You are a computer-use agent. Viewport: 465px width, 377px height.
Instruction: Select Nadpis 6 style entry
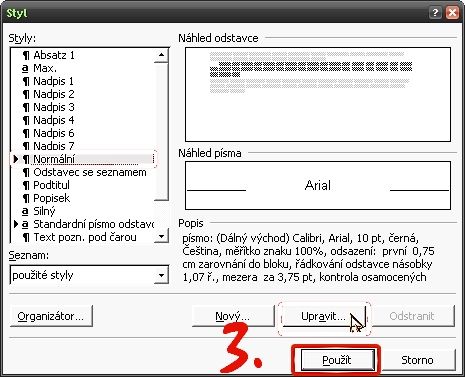click(x=83, y=133)
